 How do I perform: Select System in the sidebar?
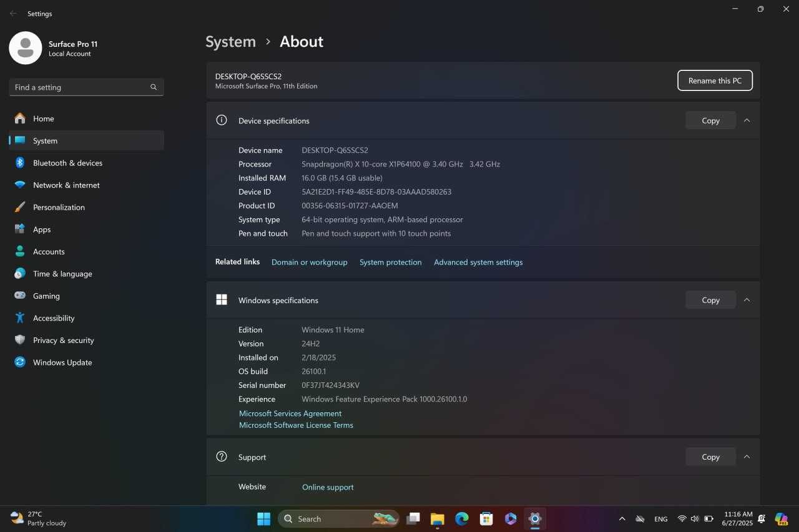pos(86,141)
